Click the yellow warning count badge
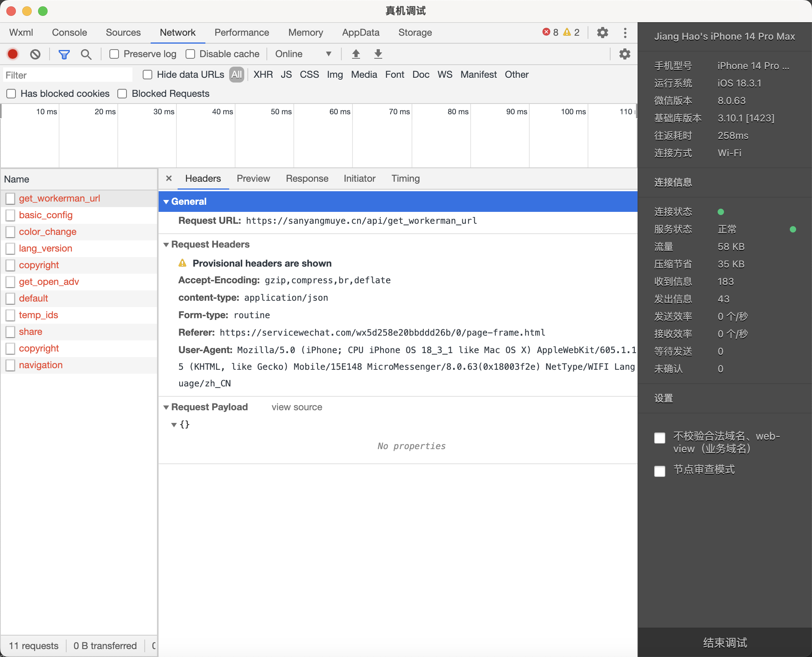 pyautogui.click(x=571, y=33)
